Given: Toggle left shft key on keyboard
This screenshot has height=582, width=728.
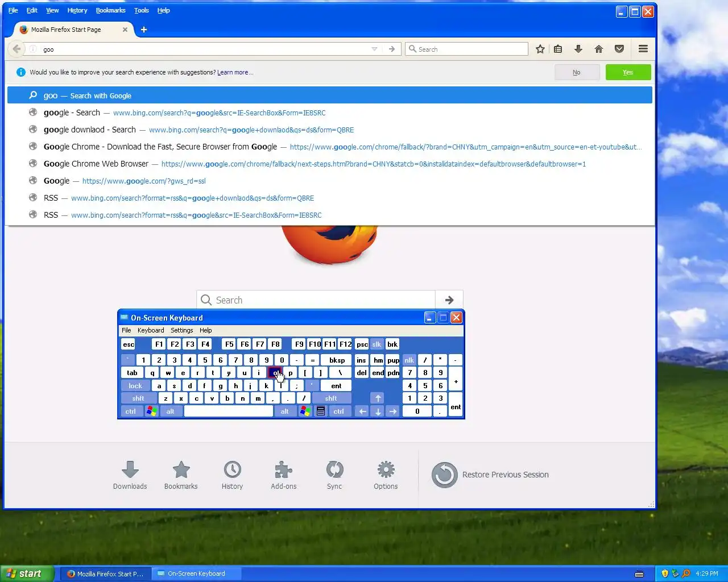Looking at the screenshot, I should [x=138, y=398].
